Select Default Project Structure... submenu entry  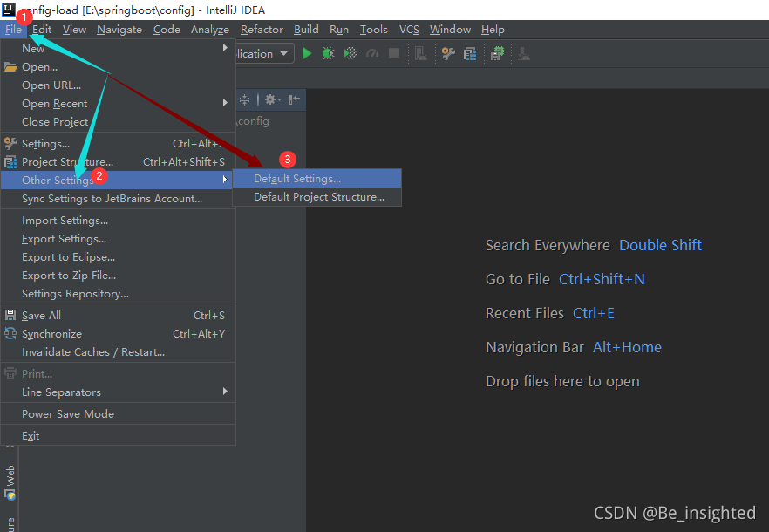pyautogui.click(x=316, y=197)
